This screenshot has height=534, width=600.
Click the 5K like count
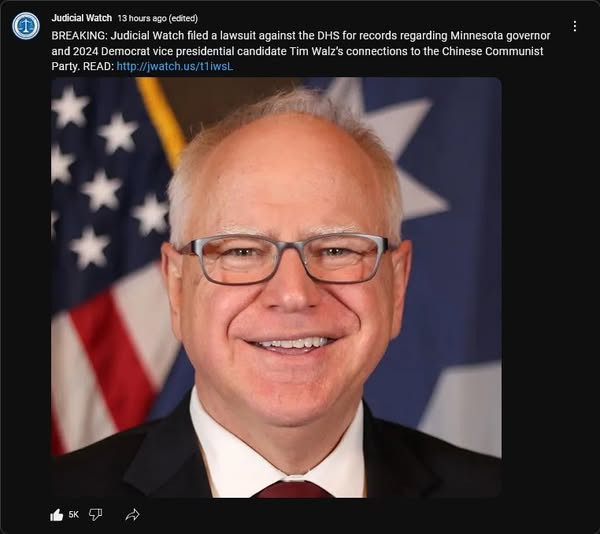[73, 515]
